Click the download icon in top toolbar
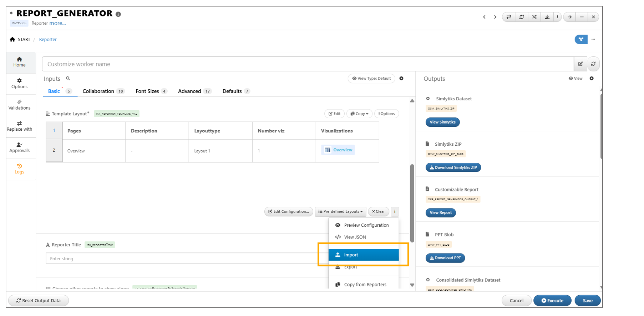The image size is (644, 316). point(547,17)
